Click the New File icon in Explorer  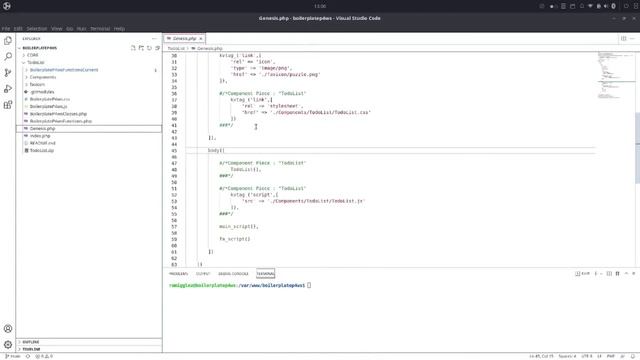[x=133, y=48]
